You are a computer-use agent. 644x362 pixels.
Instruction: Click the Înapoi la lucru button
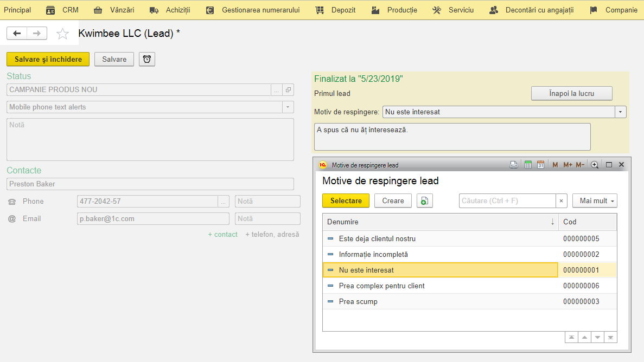tap(572, 94)
